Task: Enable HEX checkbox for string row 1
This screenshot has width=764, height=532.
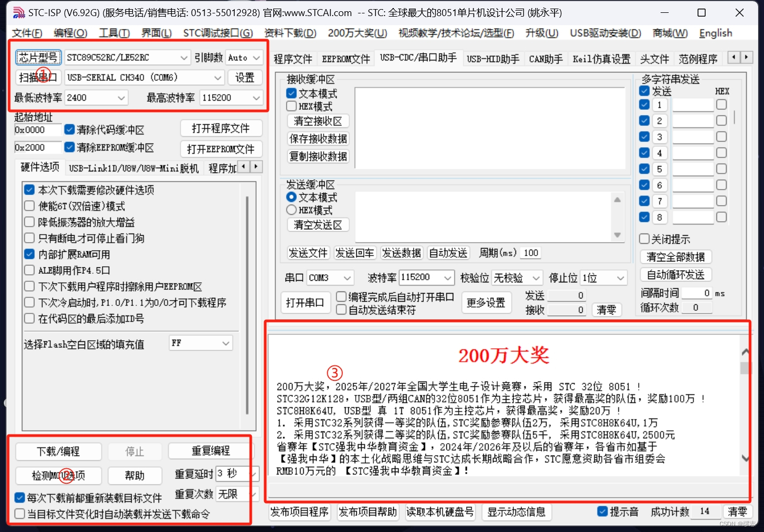Action: [722, 104]
